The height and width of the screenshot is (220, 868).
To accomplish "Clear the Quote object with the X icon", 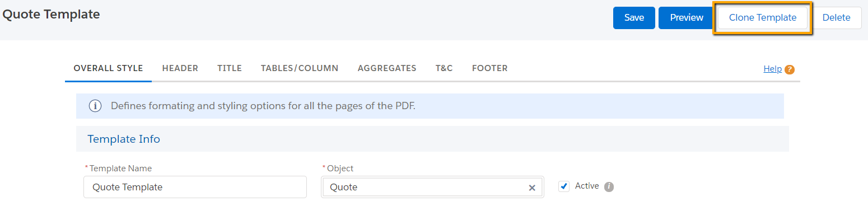I will click(x=532, y=188).
